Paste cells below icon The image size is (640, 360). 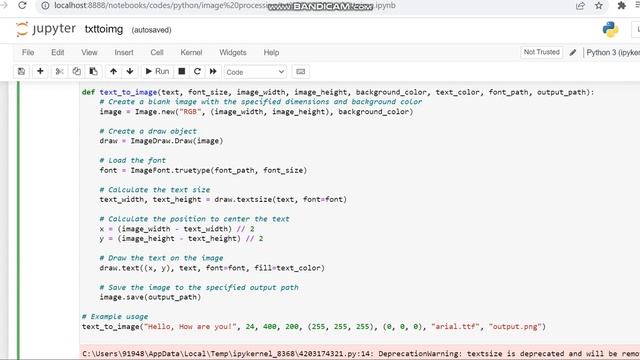[x=93, y=71]
